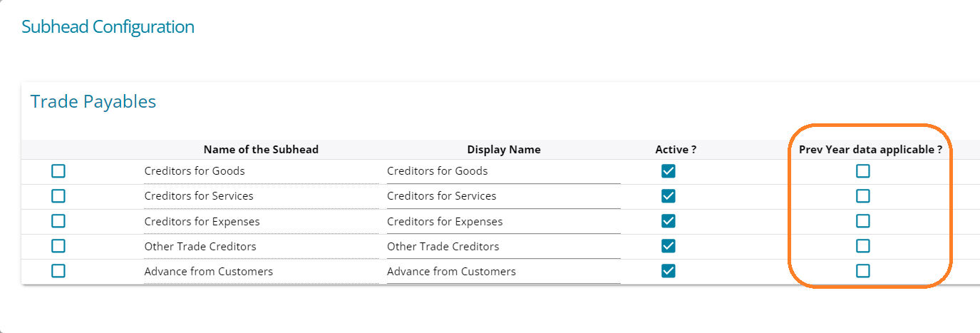Deactivate the Other Trade Creditors subhead
The width and height of the screenshot is (980, 333).
[x=669, y=246]
